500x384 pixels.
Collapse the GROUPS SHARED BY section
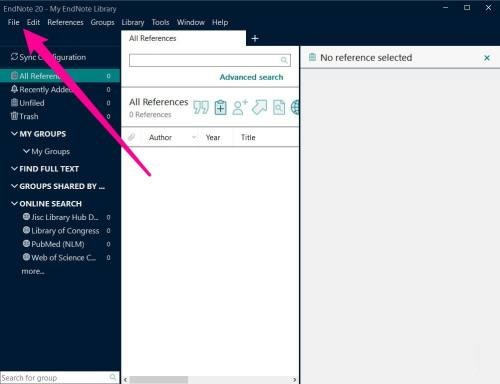click(14, 186)
